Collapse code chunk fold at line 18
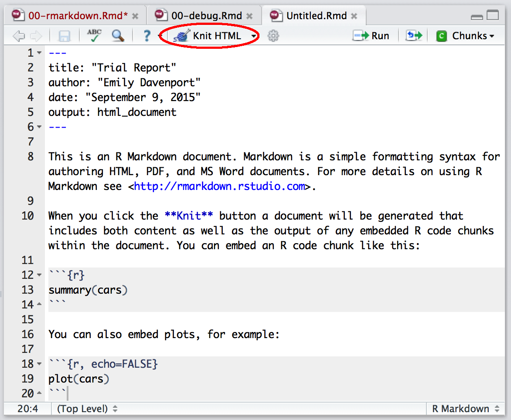The width and height of the screenshot is (511, 420). [x=39, y=364]
